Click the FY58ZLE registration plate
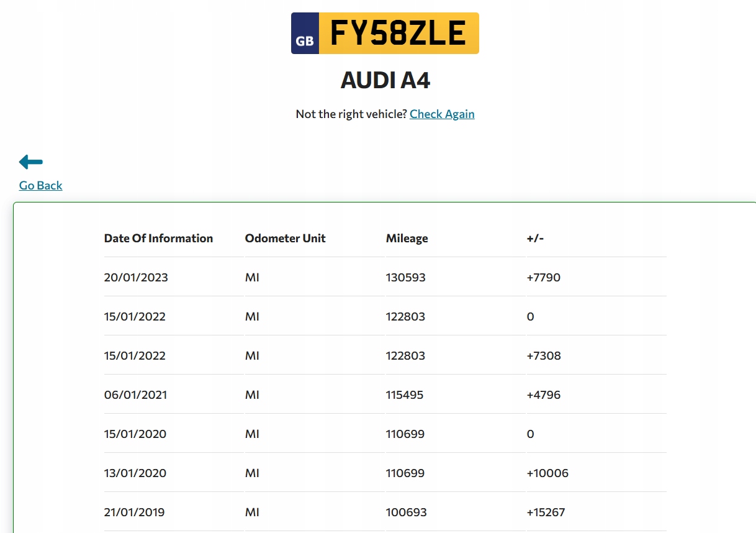The height and width of the screenshot is (533, 756). (x=398, y=34)
